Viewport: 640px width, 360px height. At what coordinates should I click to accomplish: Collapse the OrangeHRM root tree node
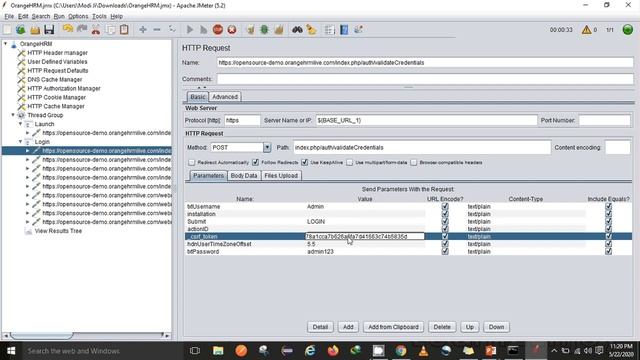6,44
